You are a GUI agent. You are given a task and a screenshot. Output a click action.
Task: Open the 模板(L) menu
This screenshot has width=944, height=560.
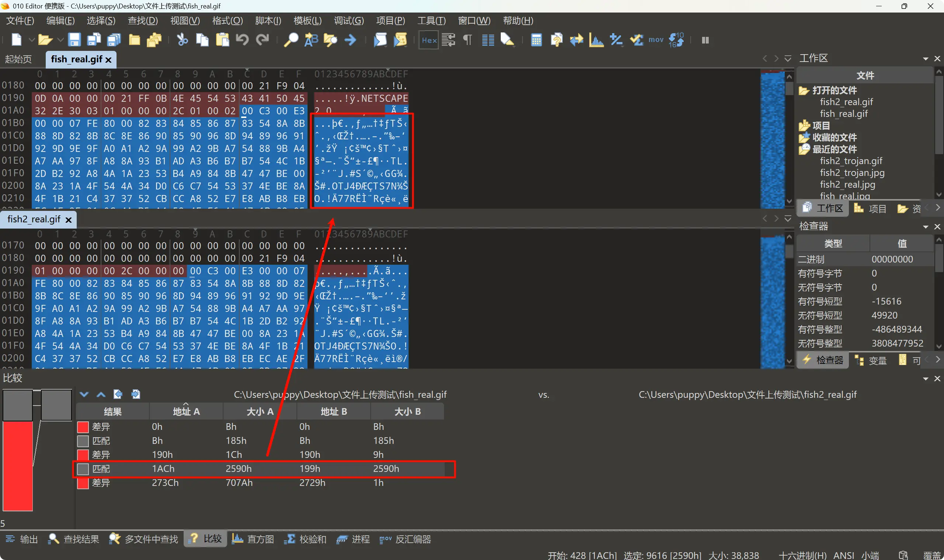pyautogui.click(x=308, y=20)
